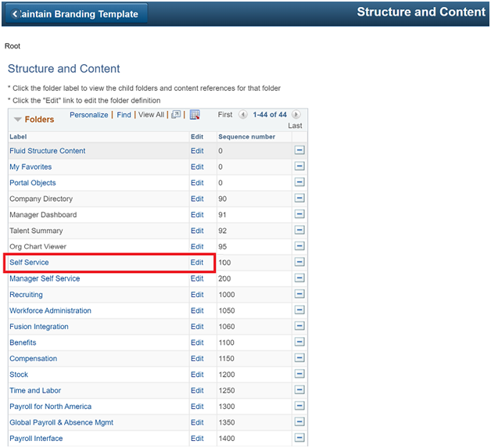
Task: Open the Personalize grid link
Action: pyautogui.click(x=89, y=115)
